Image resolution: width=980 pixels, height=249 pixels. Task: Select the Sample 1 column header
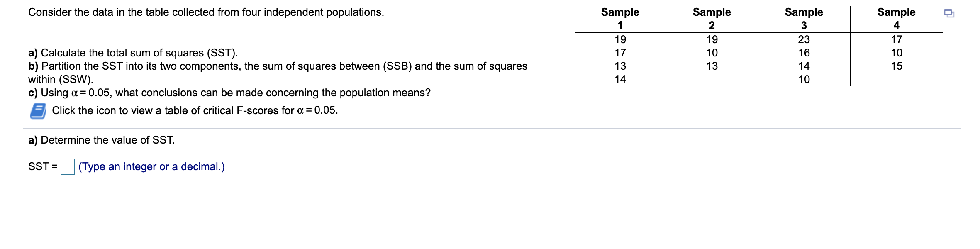(620, 19)
